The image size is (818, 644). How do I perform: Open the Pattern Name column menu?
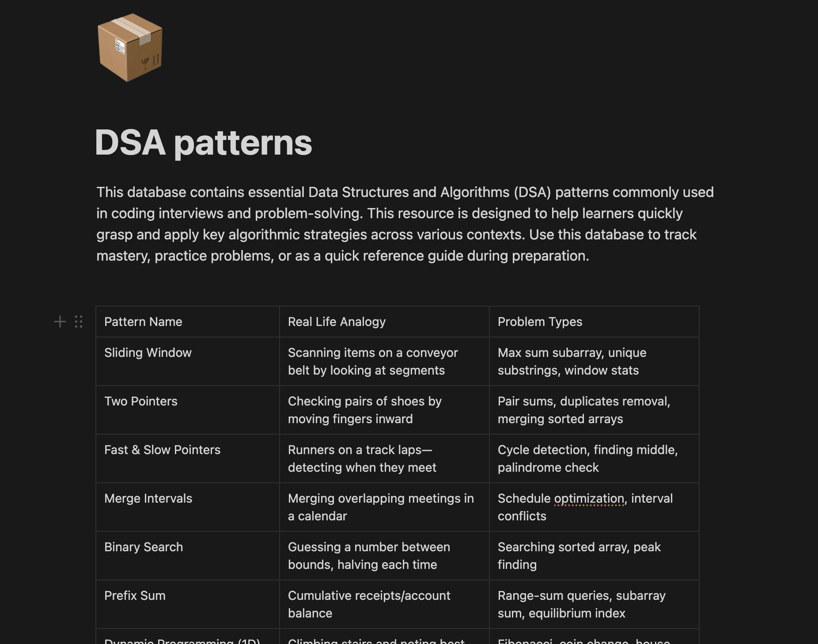(x=143, y=322)
